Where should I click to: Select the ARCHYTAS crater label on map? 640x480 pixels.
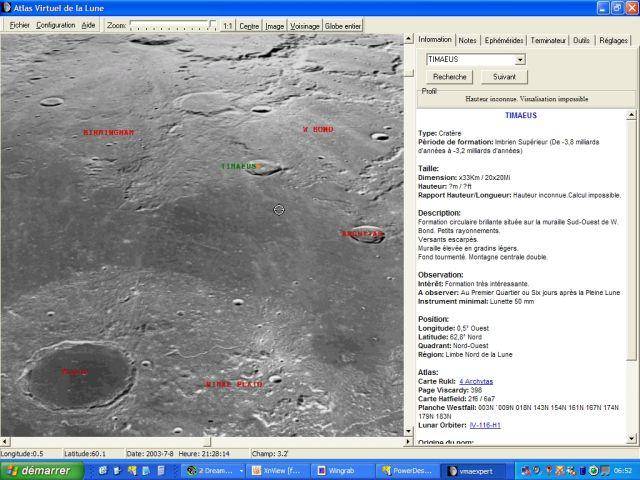[x=362, y=234]
